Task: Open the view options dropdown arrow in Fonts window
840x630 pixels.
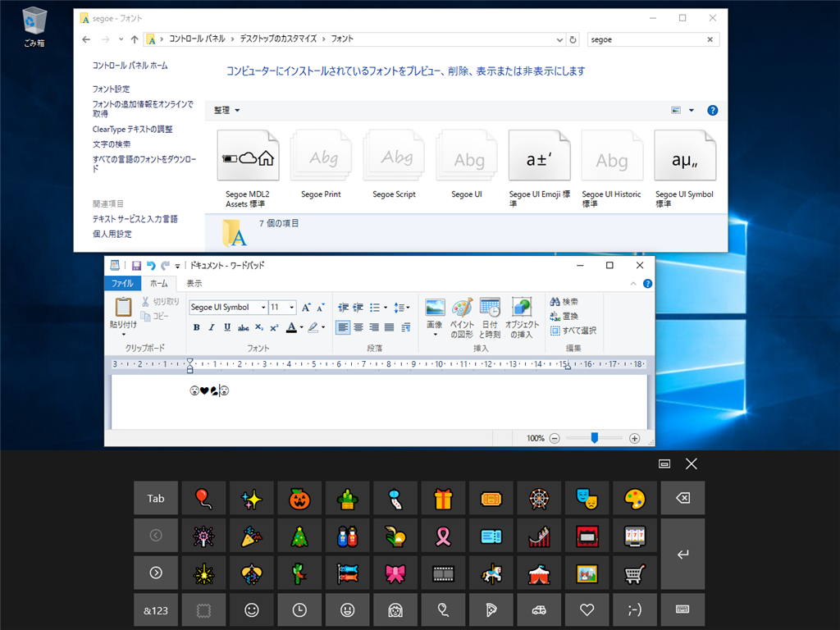Action: pos(691,111)
